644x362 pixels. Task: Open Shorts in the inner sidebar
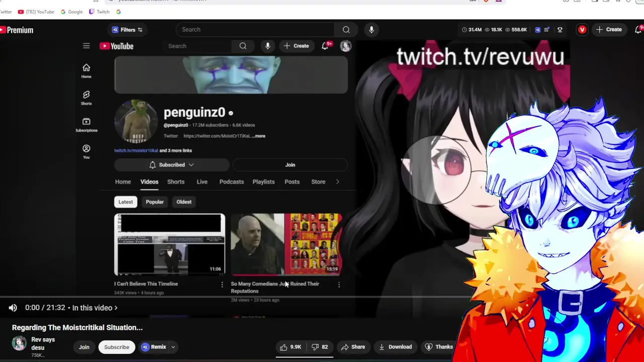86,98
